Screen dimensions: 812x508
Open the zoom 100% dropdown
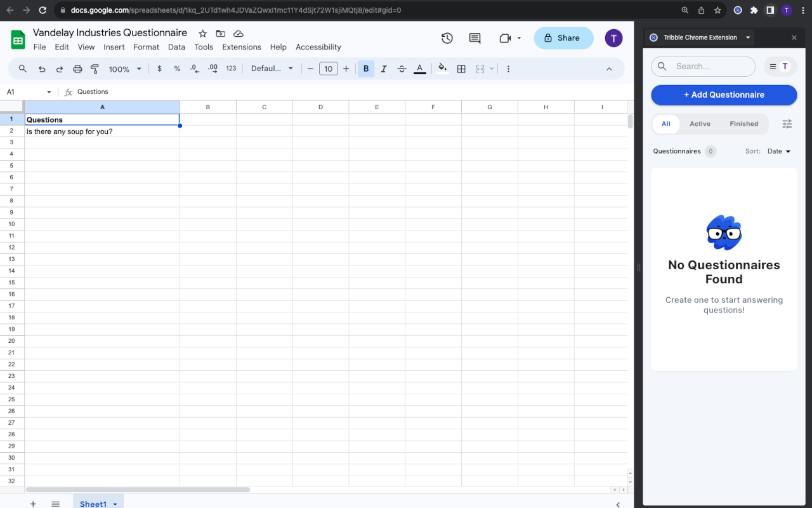coord(125,69)
